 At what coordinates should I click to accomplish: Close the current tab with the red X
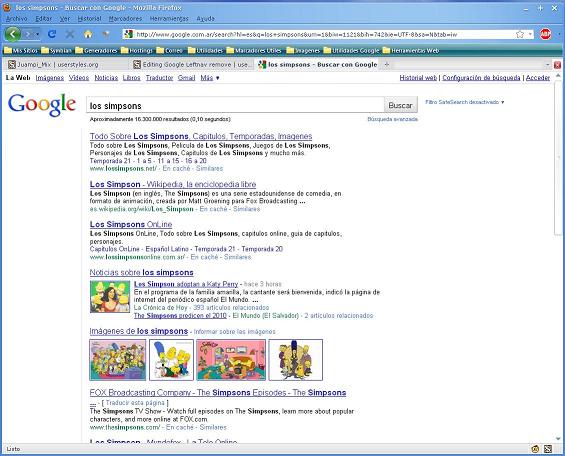coord(557,65)
